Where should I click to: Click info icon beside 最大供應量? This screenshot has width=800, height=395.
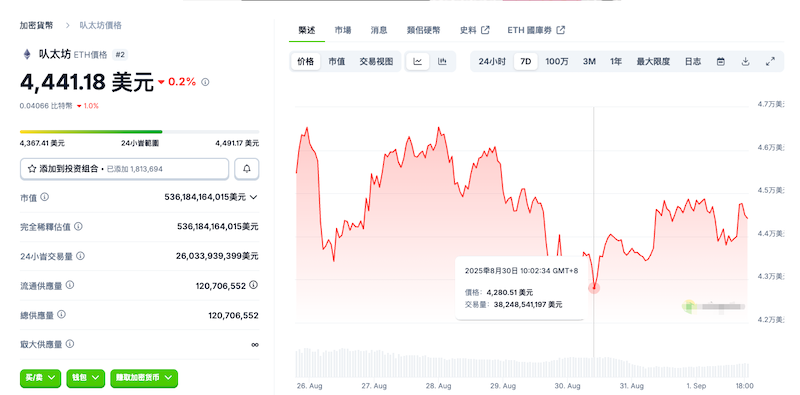click(70, 344)
